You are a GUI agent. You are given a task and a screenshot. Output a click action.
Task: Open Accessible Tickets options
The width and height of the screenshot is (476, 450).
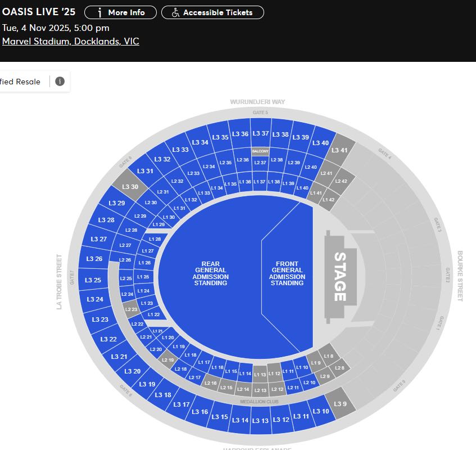(212, 12)
